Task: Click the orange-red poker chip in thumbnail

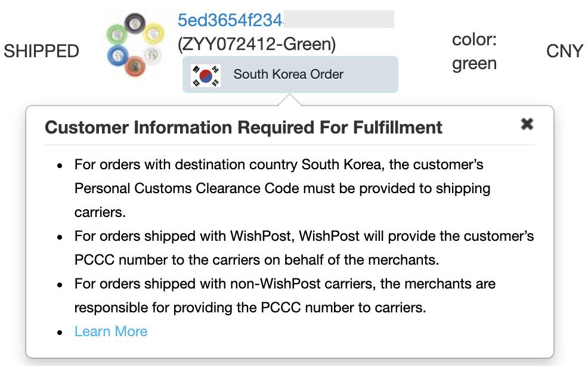Action: click(x=135, y=66)
